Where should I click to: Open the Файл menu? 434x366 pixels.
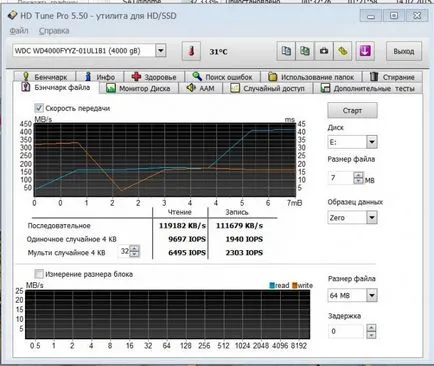[19, 31]
